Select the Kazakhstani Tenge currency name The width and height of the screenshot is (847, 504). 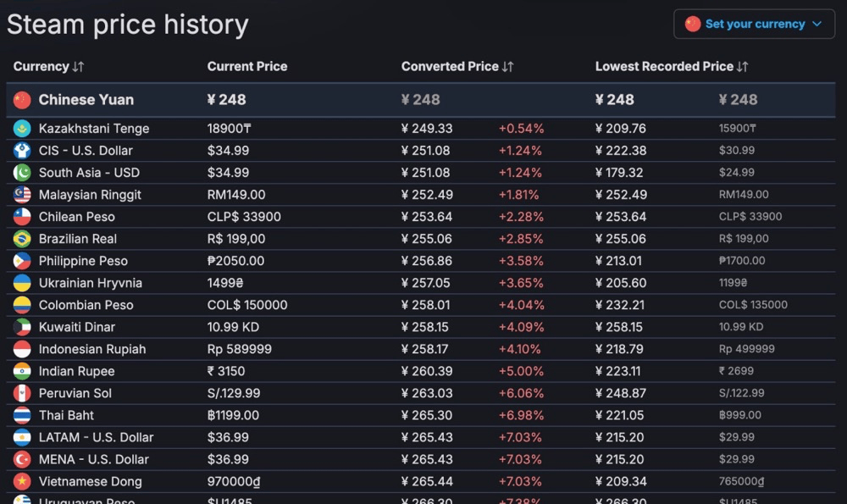coord(94,129)
